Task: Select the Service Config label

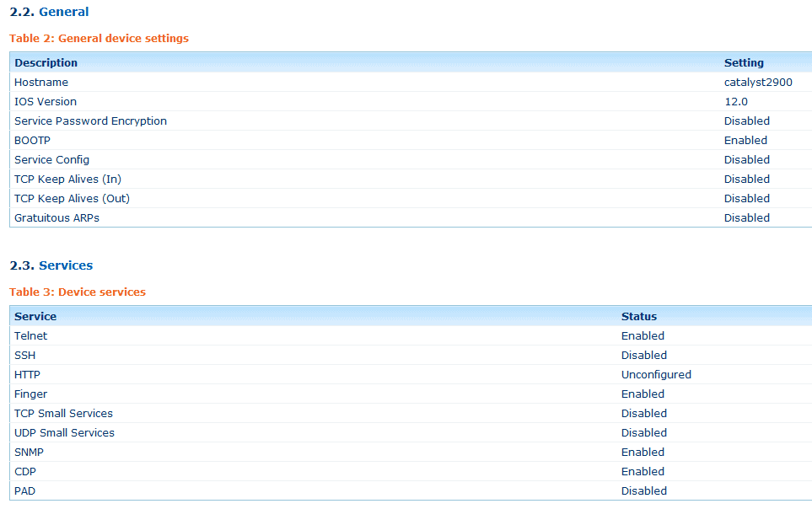Action: 51,160
